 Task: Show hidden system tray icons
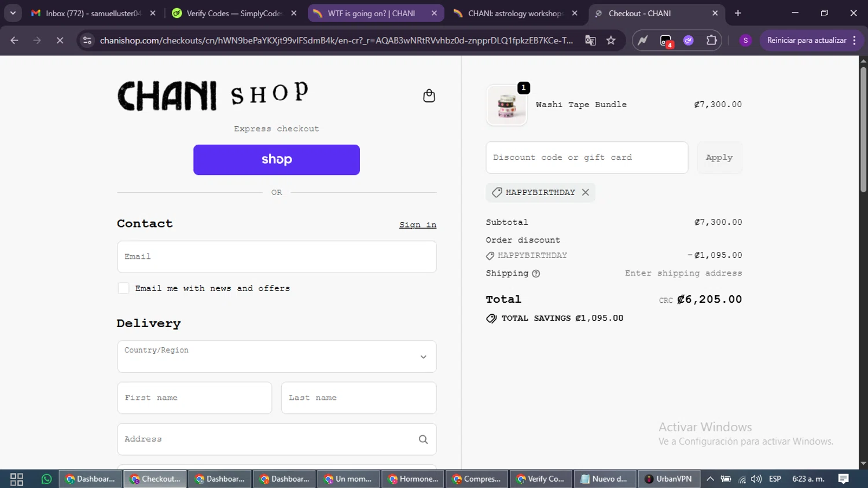(x=710, y=479)
